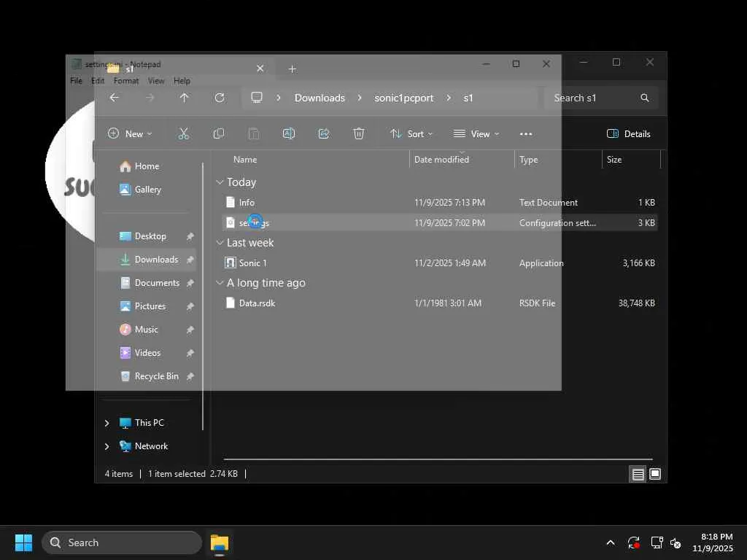Go up one folder level arrow

click(185, 98)
